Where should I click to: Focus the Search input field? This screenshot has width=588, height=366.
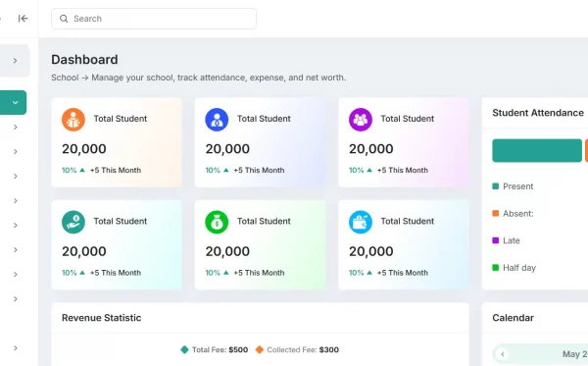[154, 19]
